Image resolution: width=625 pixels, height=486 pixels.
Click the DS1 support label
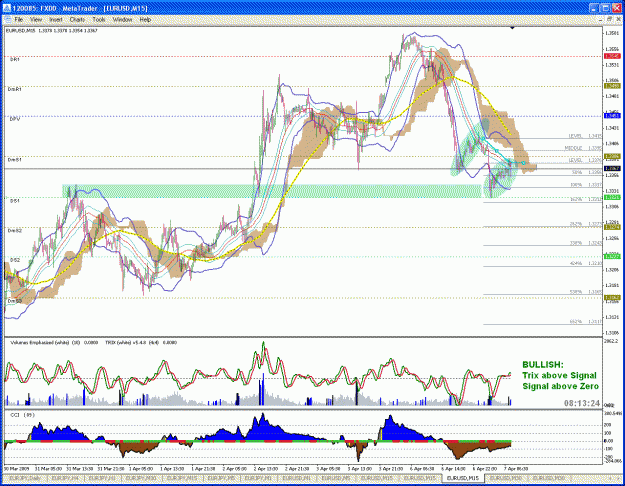(x=14, y=201)
